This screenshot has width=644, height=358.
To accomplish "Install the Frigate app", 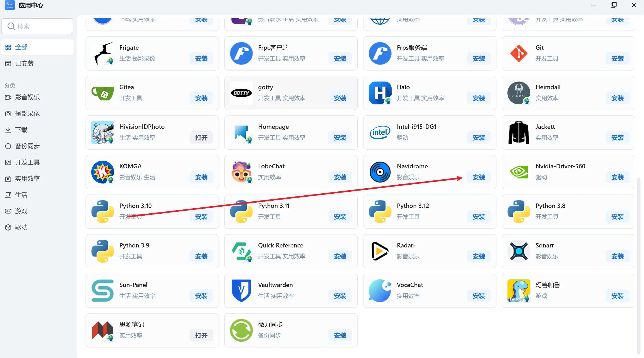I will [201, 58].
